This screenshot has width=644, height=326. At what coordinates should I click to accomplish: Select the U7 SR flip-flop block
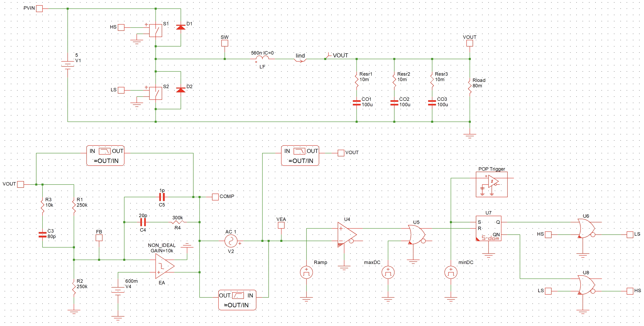pos(489,228)
